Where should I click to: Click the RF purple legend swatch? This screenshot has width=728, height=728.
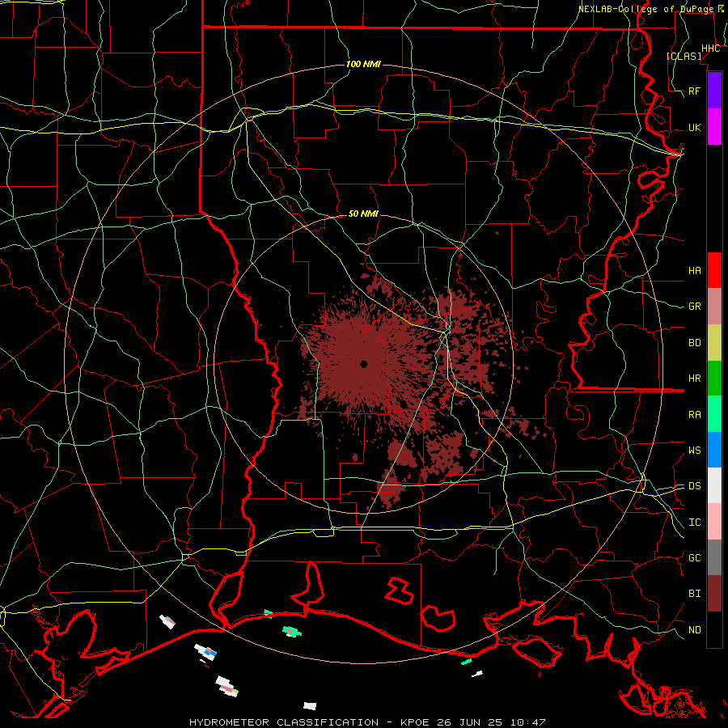tap(714, 91)
